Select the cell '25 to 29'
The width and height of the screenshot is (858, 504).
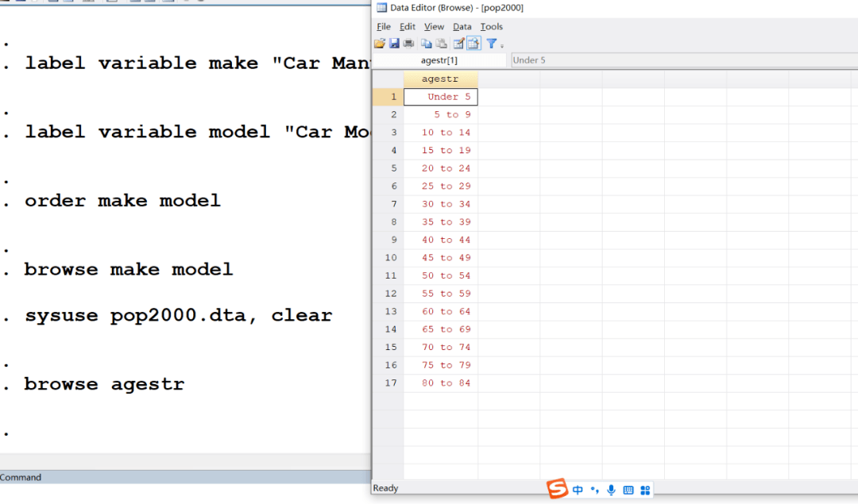click(x=440, y=187)
